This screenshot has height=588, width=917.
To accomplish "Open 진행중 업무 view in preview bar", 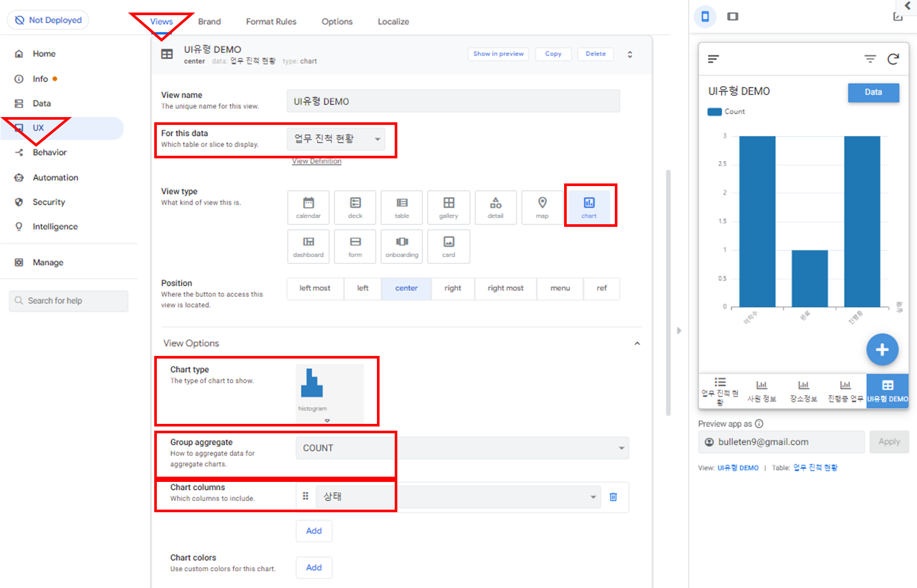I will pos(845,391).
